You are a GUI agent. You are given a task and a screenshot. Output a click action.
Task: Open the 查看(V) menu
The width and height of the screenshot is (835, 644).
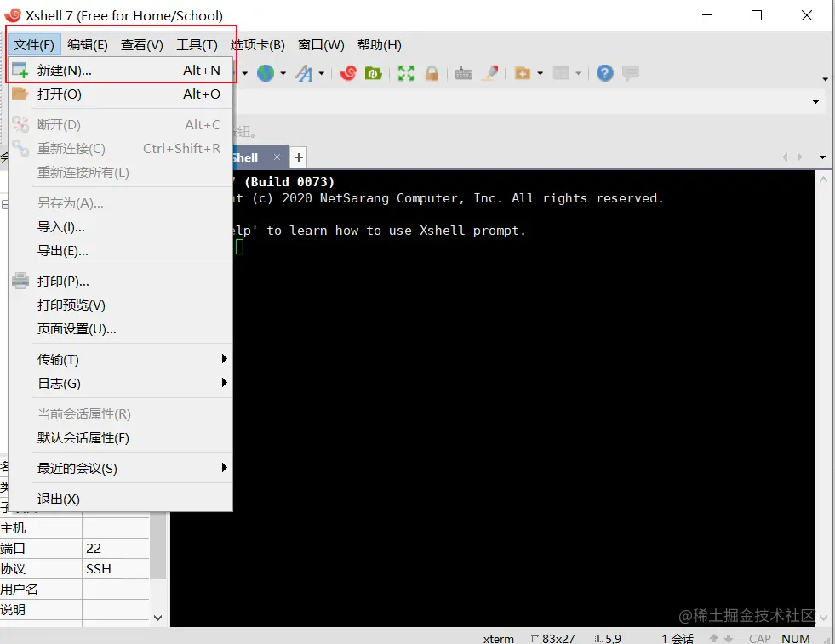pos(141,45)
